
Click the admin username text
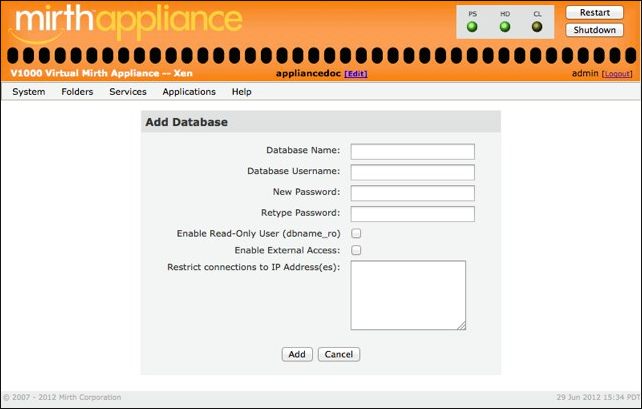pyautogui.click(x=585, y=73)
